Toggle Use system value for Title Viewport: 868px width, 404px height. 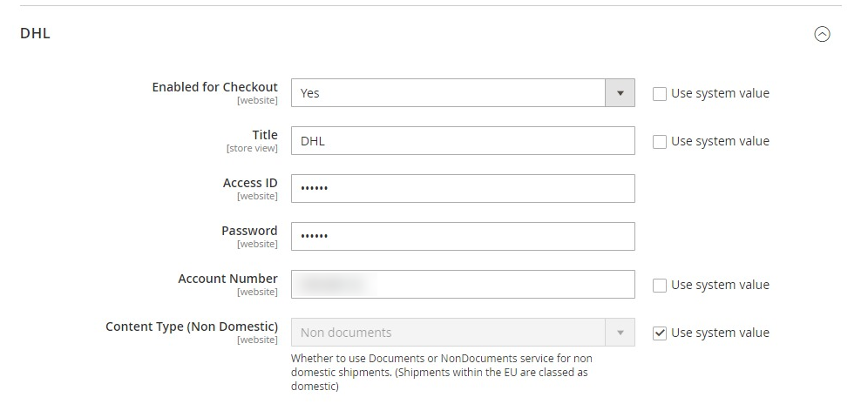(x=660, y=142)
